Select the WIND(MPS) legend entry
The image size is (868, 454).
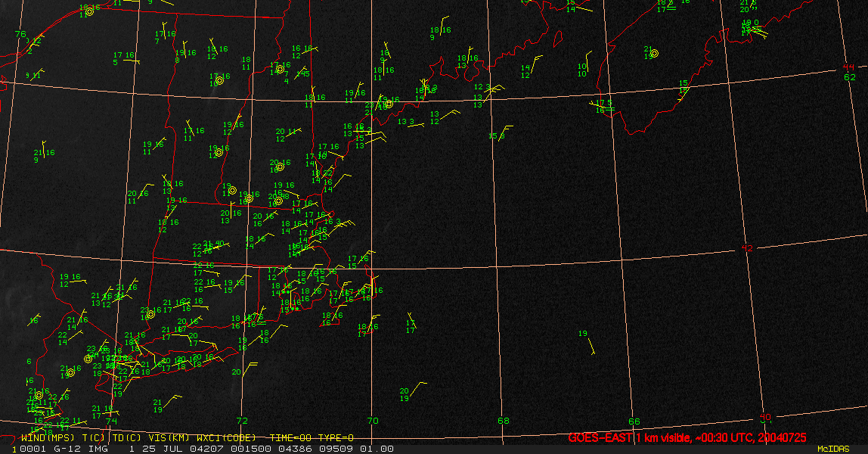(48, 438)
